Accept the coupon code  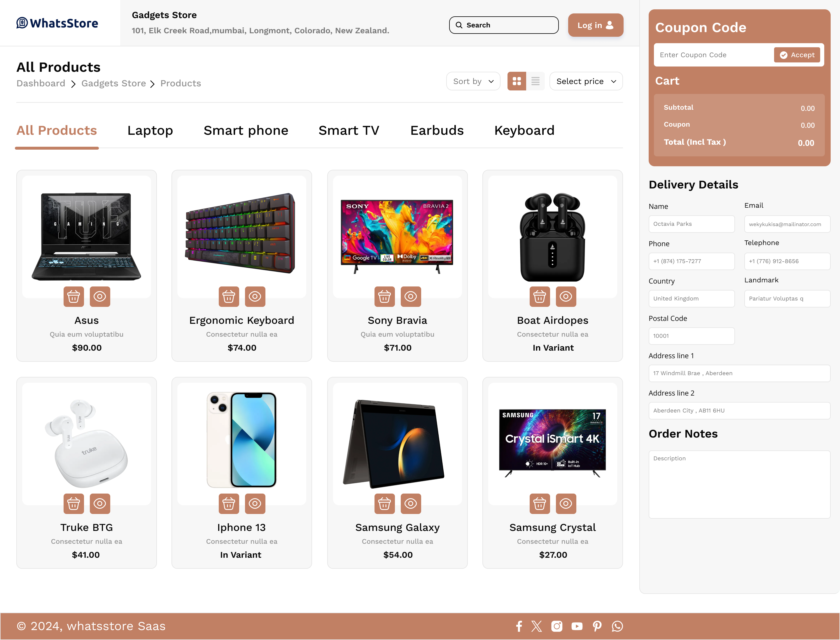(x=797, y=55)
